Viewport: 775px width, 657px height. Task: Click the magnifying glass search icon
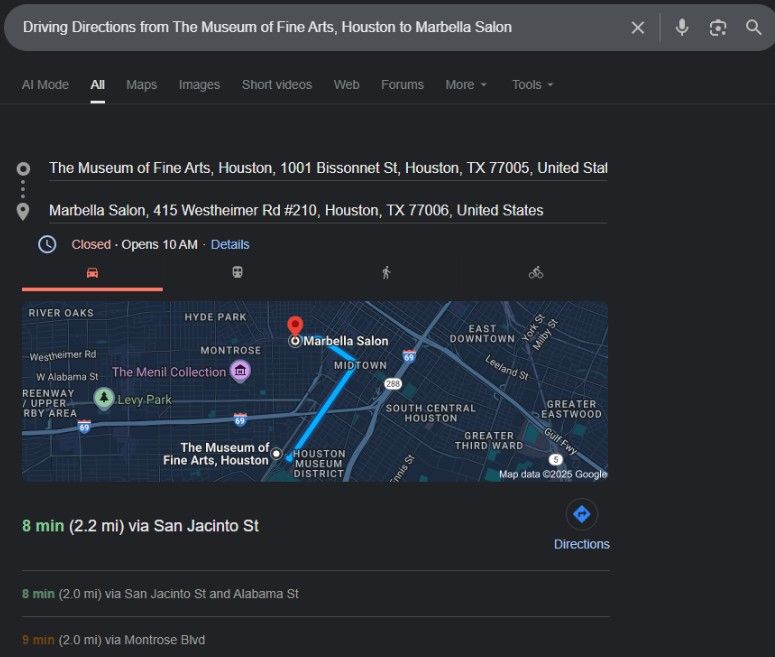pos(753,27)
